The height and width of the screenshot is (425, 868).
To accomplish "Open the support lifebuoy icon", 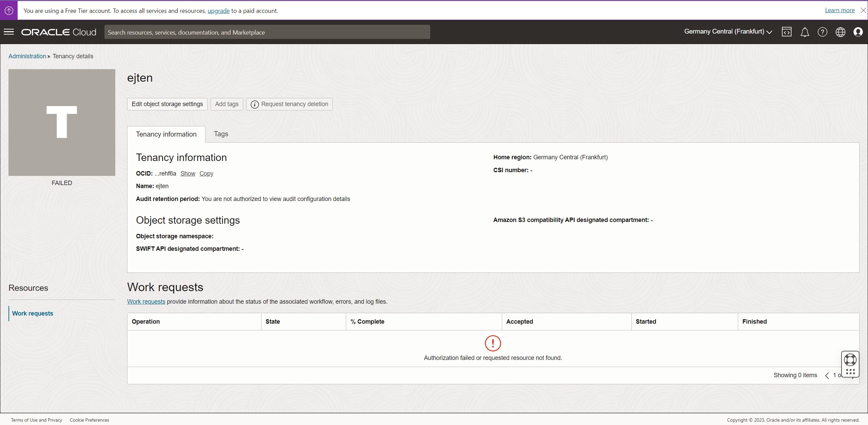I will click(850, 360).
